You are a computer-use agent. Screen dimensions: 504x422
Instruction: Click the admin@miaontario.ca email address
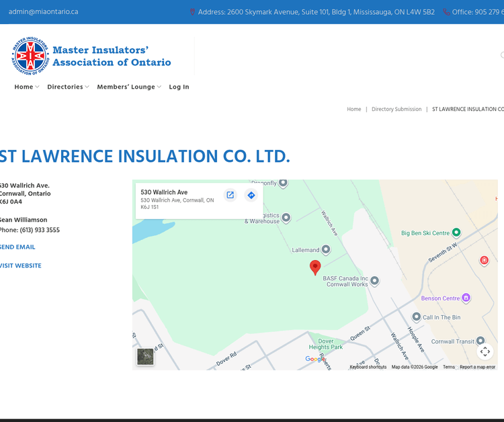coord(44,12)
